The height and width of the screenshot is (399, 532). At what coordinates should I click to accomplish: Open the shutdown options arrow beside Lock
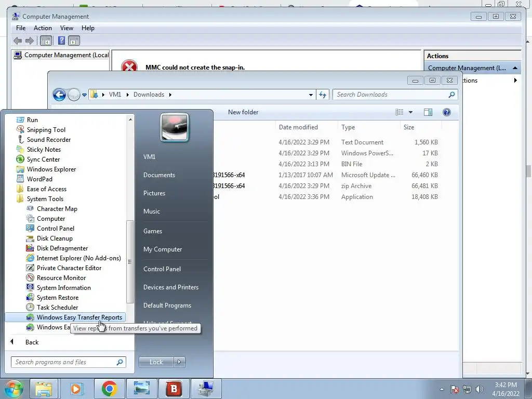click(x=179, y=362)
